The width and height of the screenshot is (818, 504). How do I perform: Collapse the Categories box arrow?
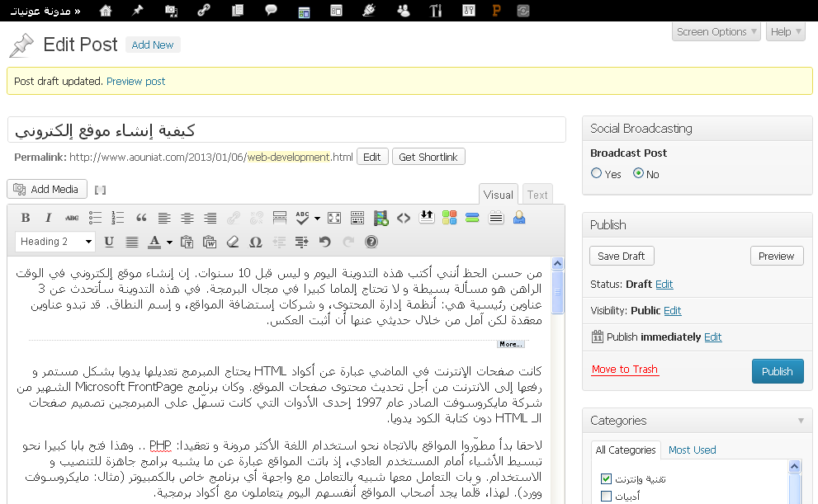click(x=801, y=421)
